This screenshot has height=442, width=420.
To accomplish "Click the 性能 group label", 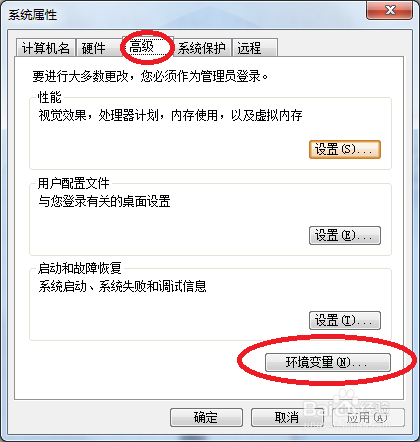I will (x=50, y=98).
